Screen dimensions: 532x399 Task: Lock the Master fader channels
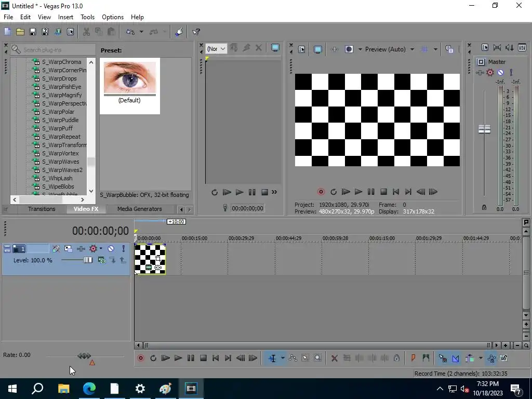(484, 207)
